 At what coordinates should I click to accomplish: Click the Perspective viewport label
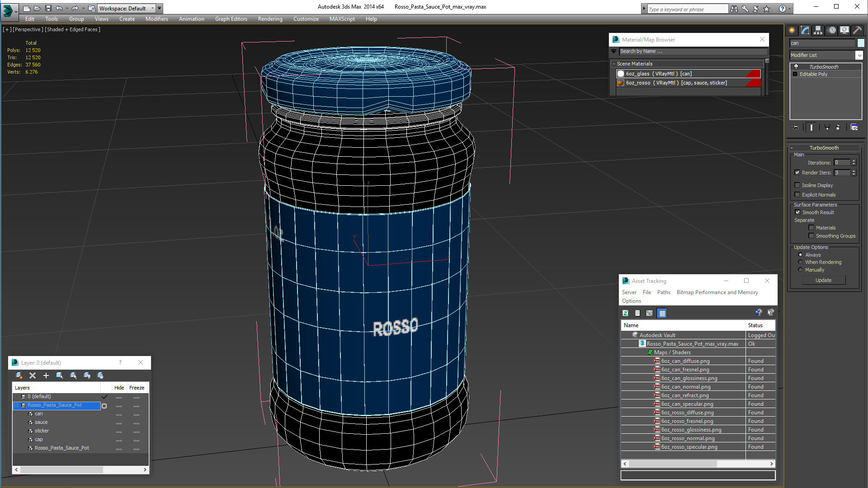point(28,29)
